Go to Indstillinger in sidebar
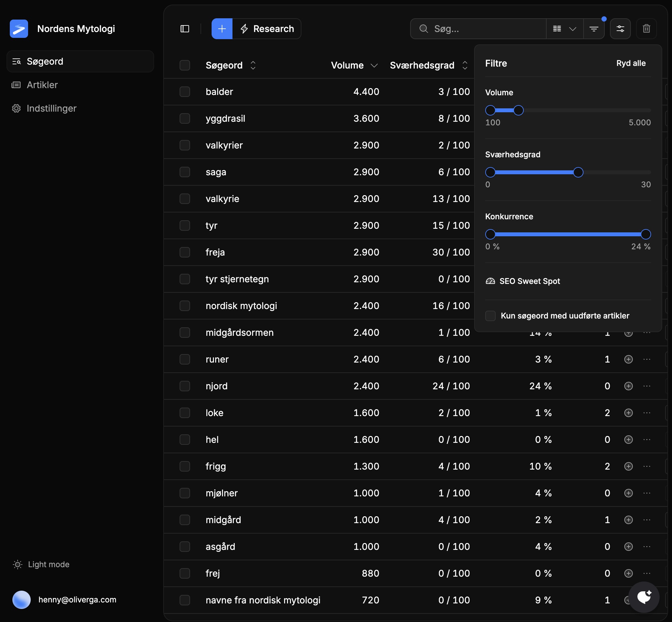 point(51,108)
